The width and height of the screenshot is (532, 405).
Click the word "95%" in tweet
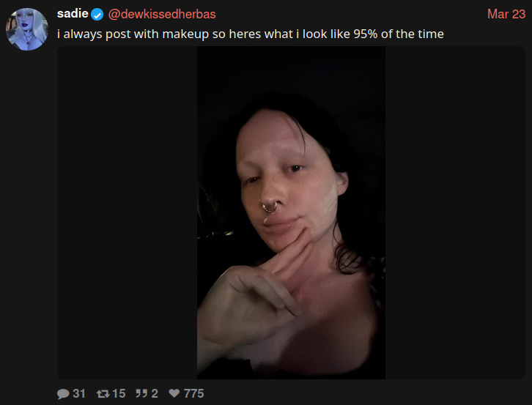(x=366, y=34)
